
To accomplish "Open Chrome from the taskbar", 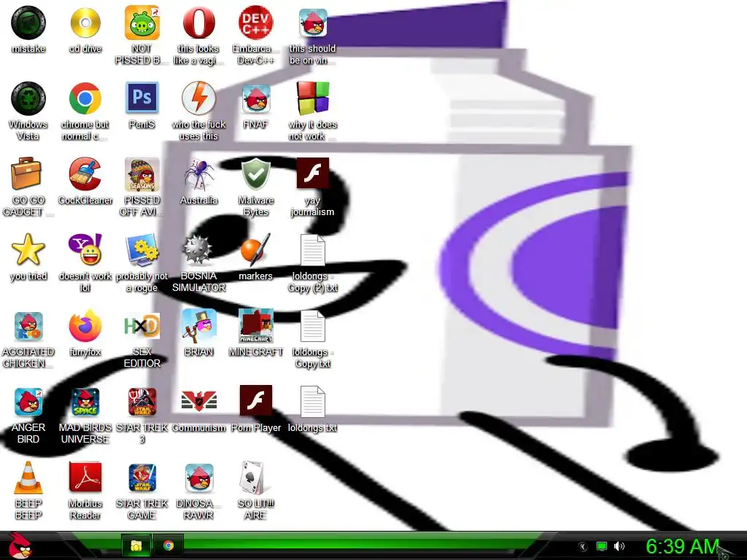I will (x=169, y=545).
